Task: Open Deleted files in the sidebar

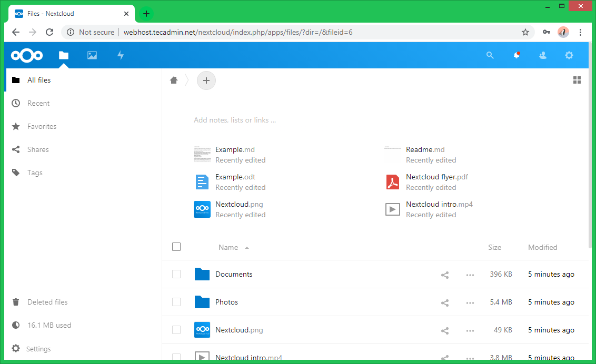Action: 84,302
